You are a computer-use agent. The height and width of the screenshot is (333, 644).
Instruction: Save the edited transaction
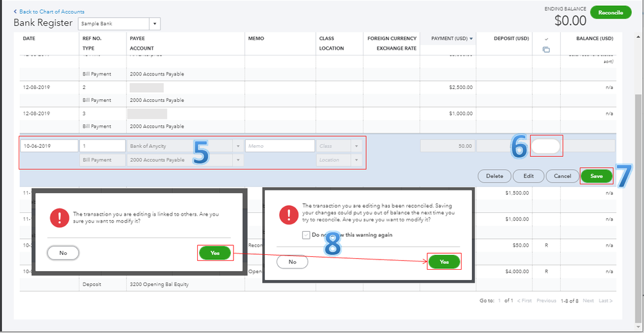pyautogui.click(x=596, y=176)
